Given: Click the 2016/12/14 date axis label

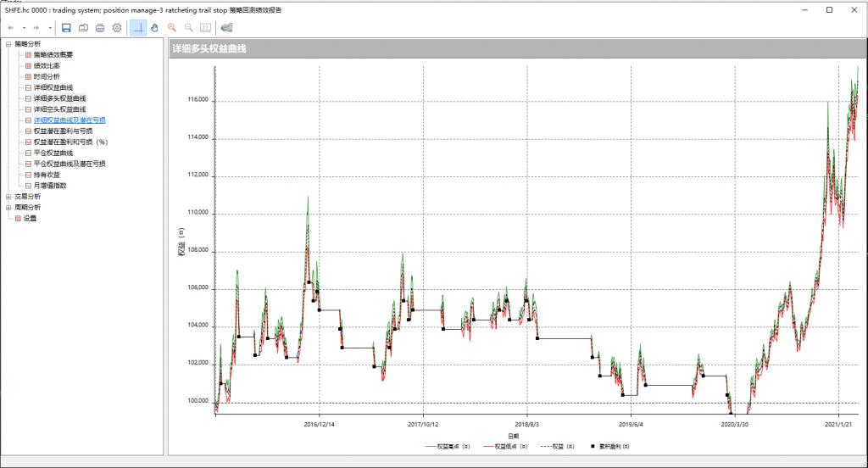Looking at the screenshot, I should pyautogui.click(x=319, y=424).
